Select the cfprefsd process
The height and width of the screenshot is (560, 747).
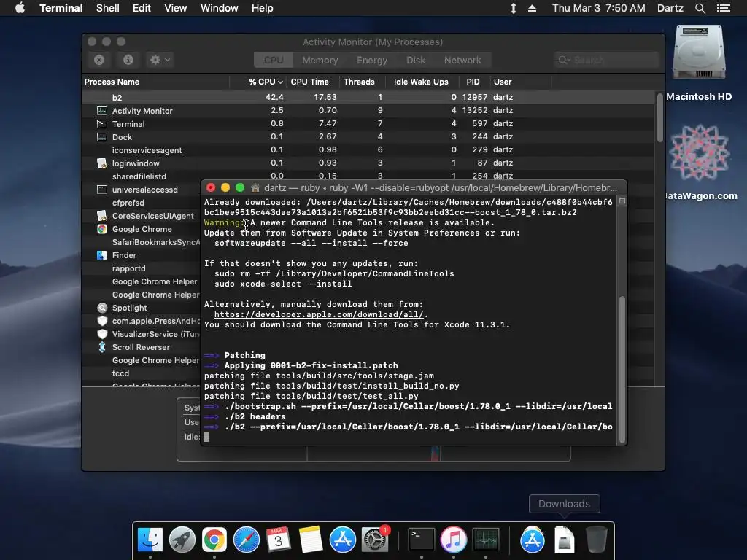128,203
